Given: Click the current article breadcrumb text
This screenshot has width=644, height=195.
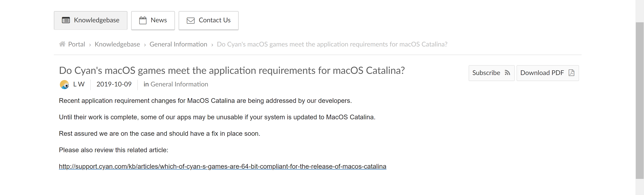Looking at the screenshot, I should pyautogui.click(x=332, y=44).
